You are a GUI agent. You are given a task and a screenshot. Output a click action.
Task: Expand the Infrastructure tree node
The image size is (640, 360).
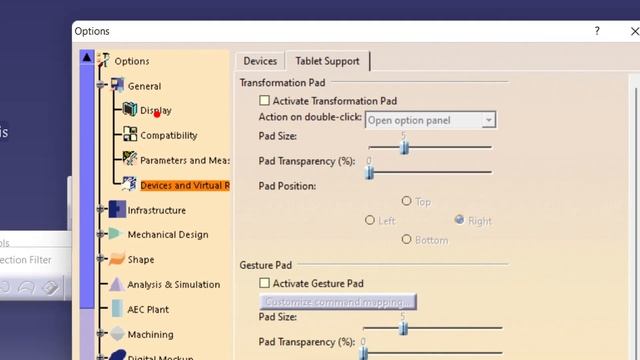pos(100,209)
